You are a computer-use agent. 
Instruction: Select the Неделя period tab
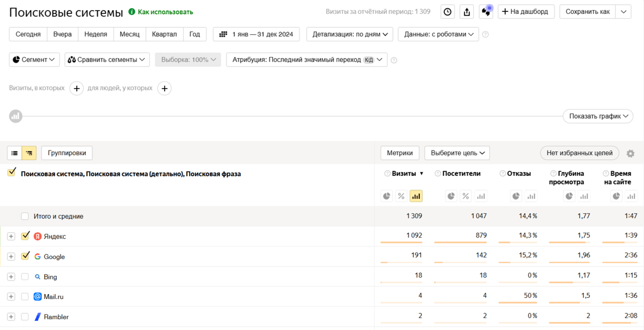pyautogui.click(x=96, y=34)
